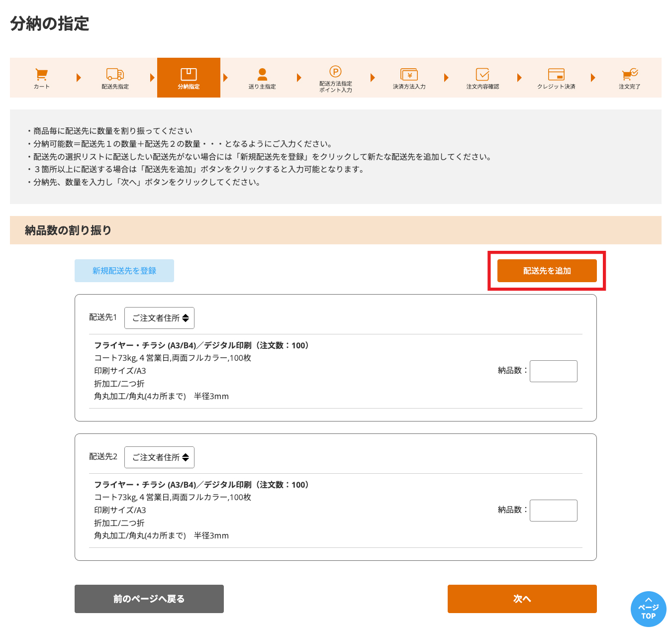Screen dimensions: 672x632
Task: Focus the 納品数 field for 配送先2
Action: click(554, 511)
